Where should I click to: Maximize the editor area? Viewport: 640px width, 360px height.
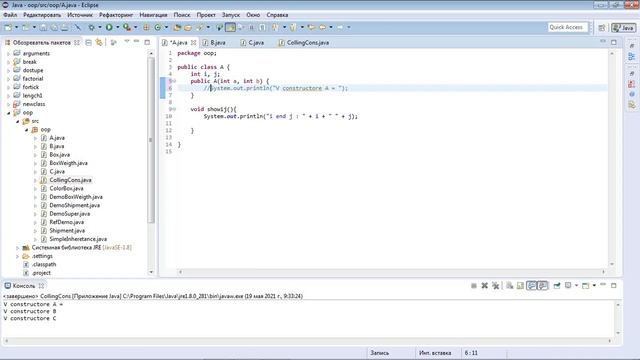pyautogui.click(x=614, y=42)
